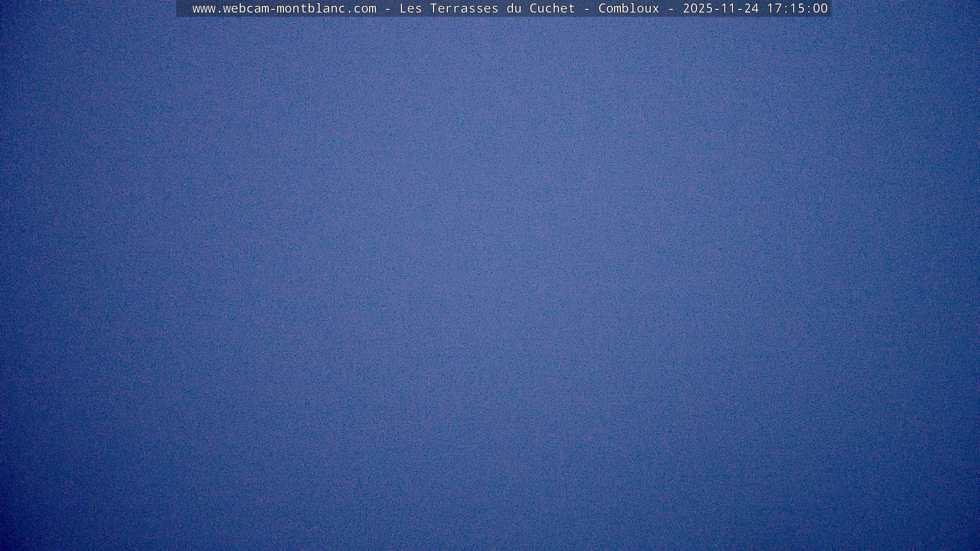Viewport: 980px width, 551px height.
Task: Click the word "Les" in banner
Action: point(410,8)
